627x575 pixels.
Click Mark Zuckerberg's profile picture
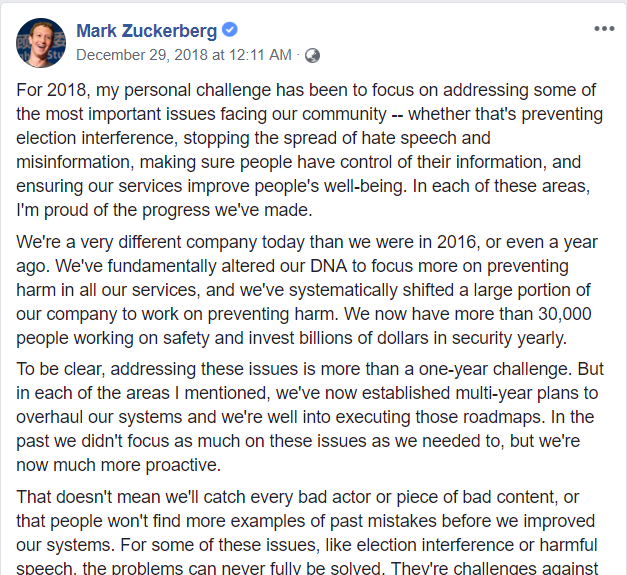coord(41,42)
